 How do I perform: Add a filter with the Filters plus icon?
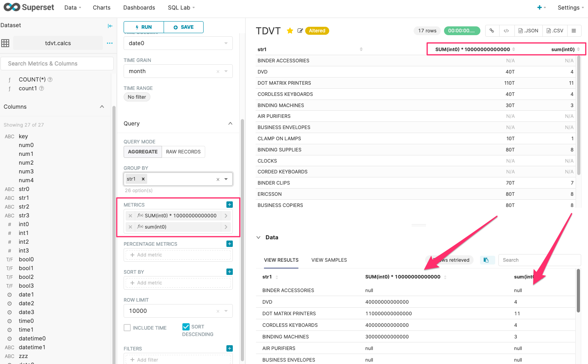(229, 348)
